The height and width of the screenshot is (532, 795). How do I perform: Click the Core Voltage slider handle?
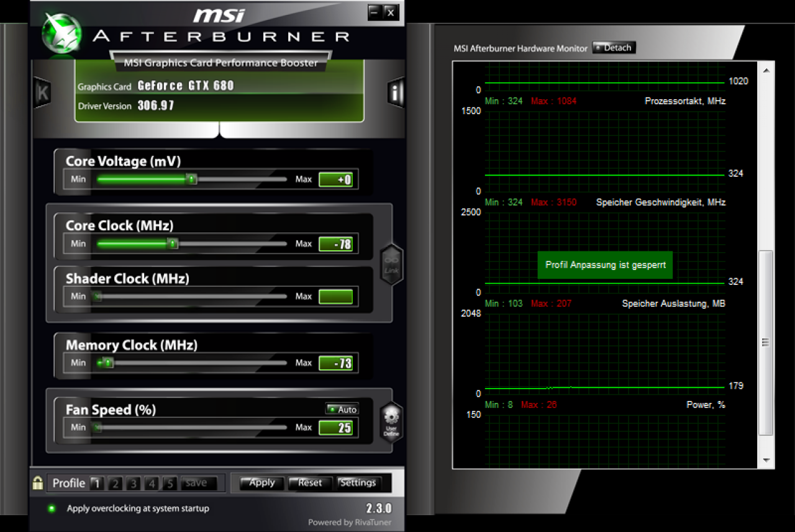coord(192,179)
